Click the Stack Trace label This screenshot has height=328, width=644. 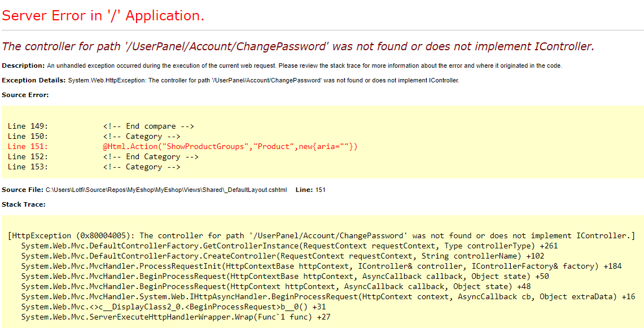click(x=23, y=204)
